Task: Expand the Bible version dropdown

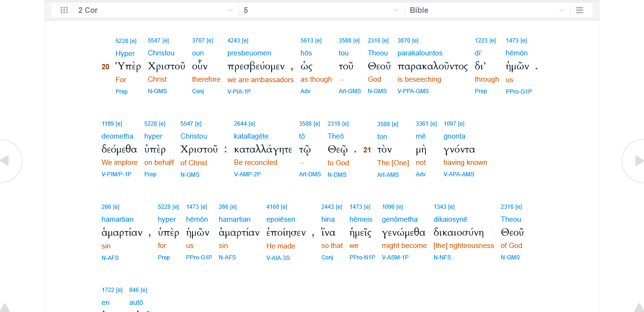Action: [x=487, y=10]
